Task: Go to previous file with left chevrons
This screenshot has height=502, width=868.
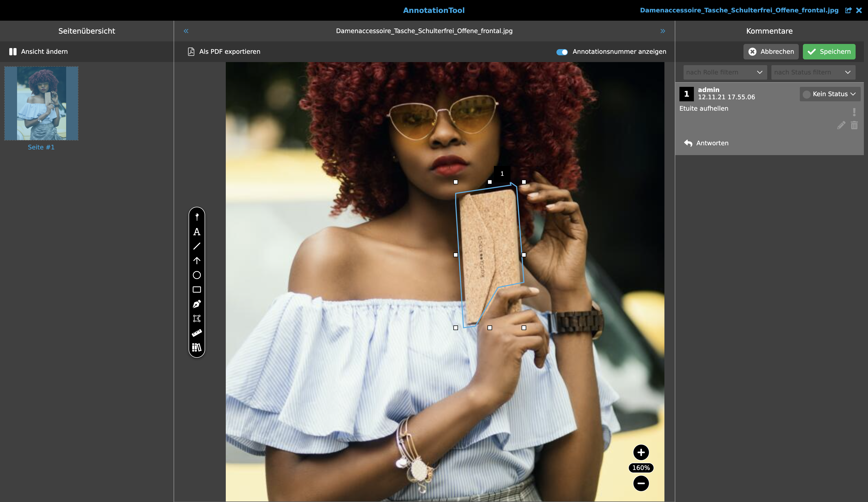Action: 186,31
